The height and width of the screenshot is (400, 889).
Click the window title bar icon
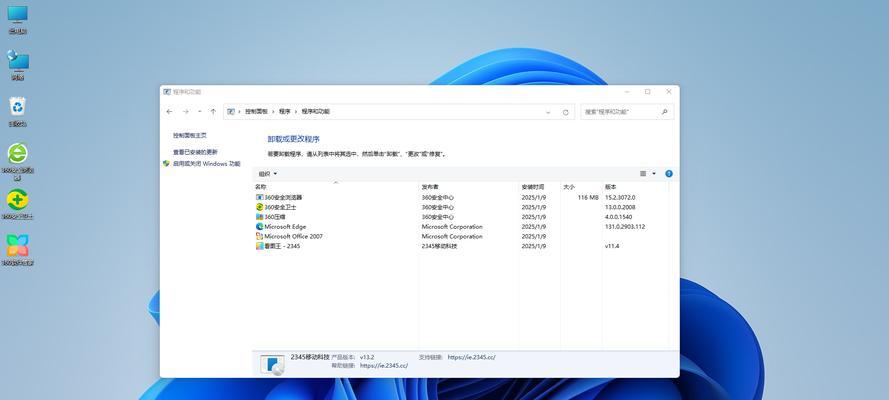(x=167, y=92)
